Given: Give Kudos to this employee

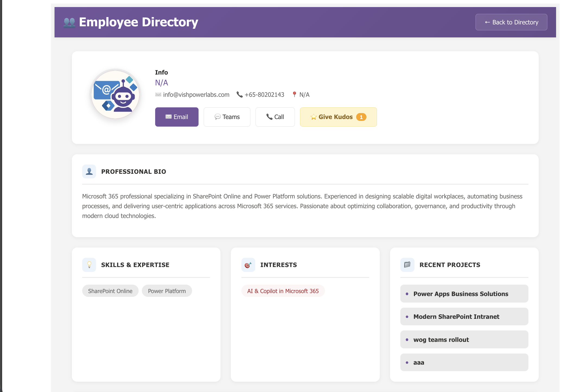Looking at the screenshot, I should pos(338,117).
